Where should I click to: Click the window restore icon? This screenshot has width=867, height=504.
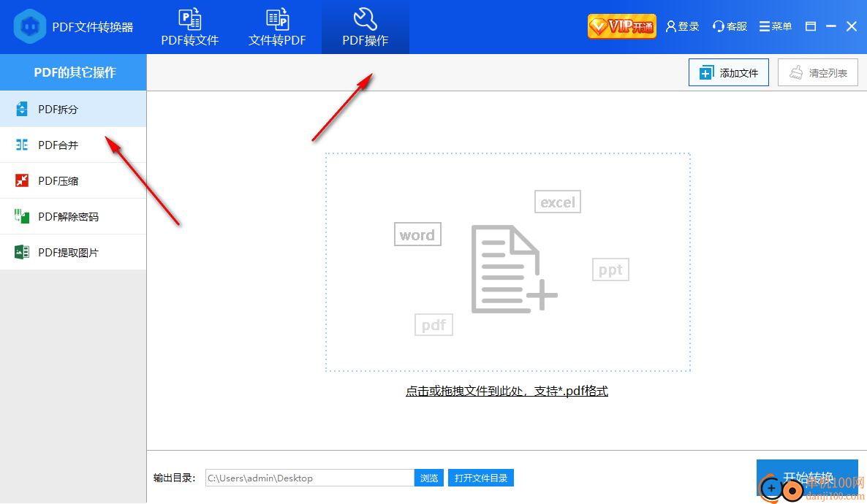tap(811, 26)
